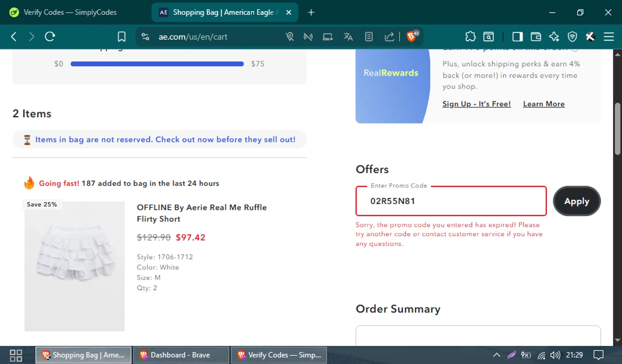Click the Enter Promo Code field
The image size is (622, 364).
tap(451, 201)
